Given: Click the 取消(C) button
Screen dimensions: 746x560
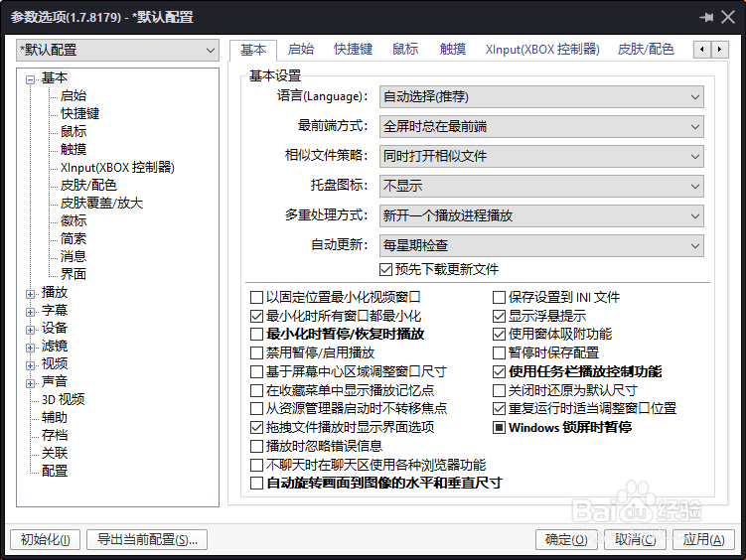Looking at the screenshot, I should [635, 540].
